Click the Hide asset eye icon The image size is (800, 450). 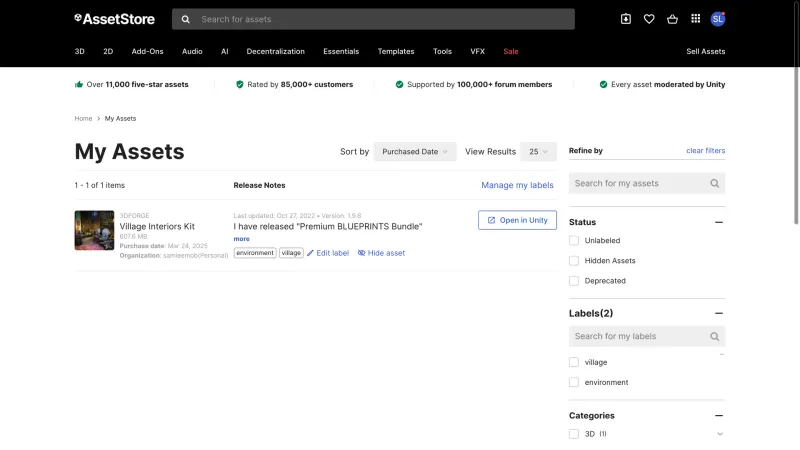pyautogui.click(x=361, y=253)
